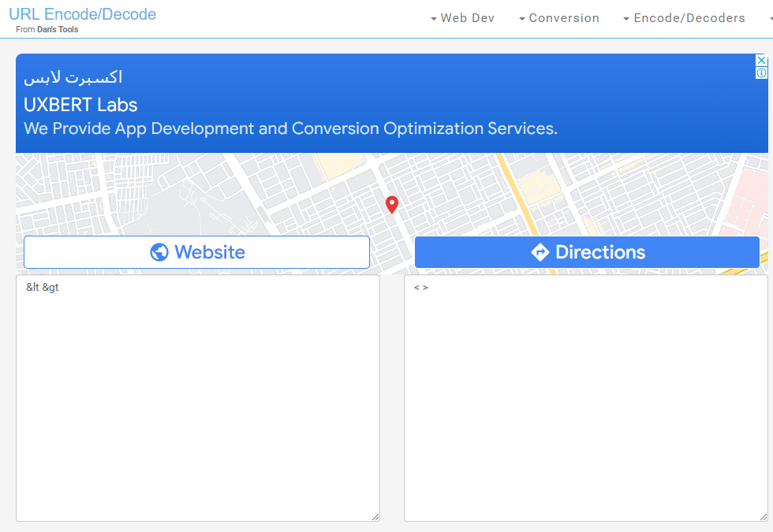Click the globe icon on Website button
Viewport: 773px width, 532px height.
(159, 252)
